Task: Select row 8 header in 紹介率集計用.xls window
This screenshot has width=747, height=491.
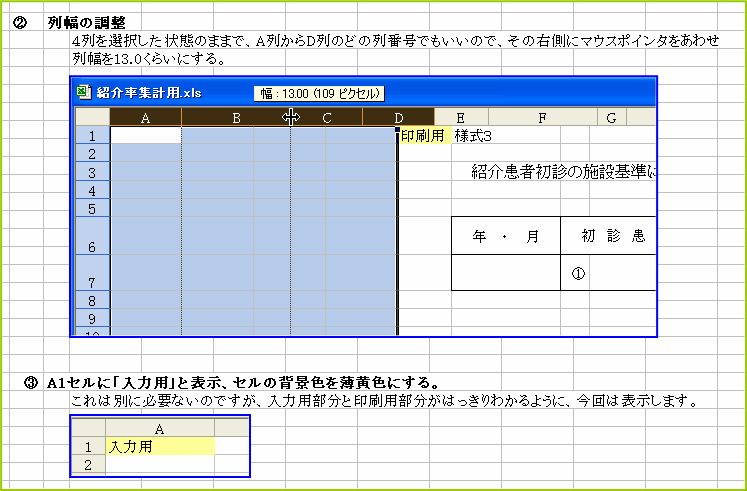Action: pyautogui.click(x=92, y=300)
